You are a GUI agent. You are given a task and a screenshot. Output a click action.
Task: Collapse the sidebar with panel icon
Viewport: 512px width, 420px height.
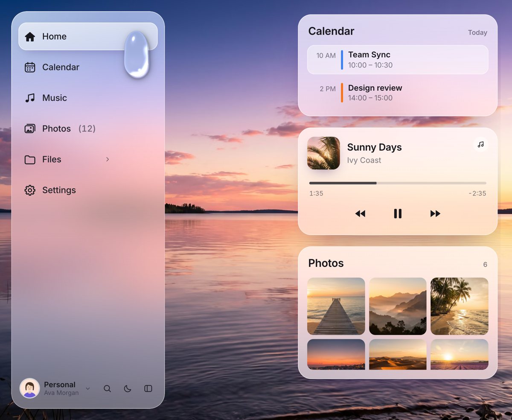pyautogui.click(x=148, y=388)
